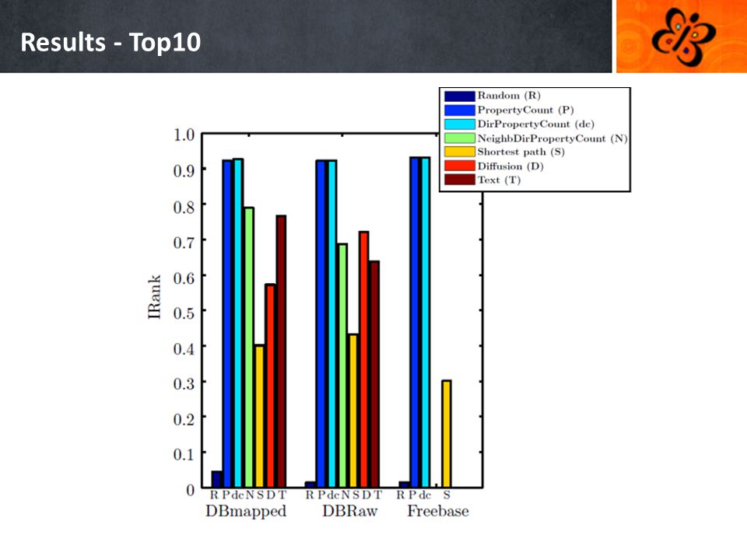Click the NeighbDirPropertyCount (N) legend swatch
Viewport: 747px width, 560px height.
pyautogui.click(x=460, y=138)
